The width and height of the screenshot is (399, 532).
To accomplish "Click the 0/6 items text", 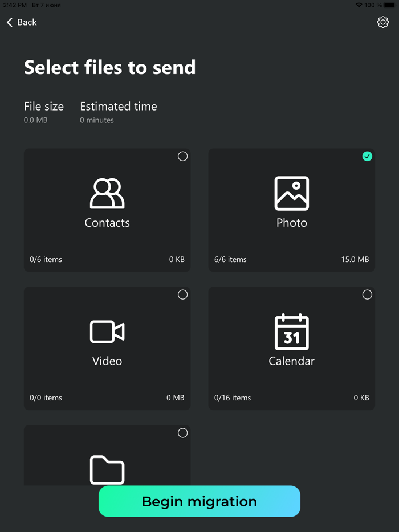I will coord(46,260).
